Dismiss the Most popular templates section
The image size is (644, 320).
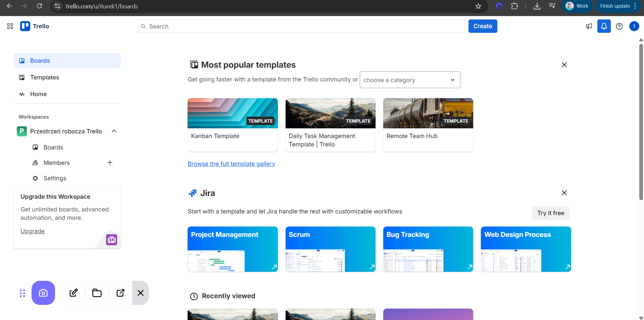pos(564,65)
